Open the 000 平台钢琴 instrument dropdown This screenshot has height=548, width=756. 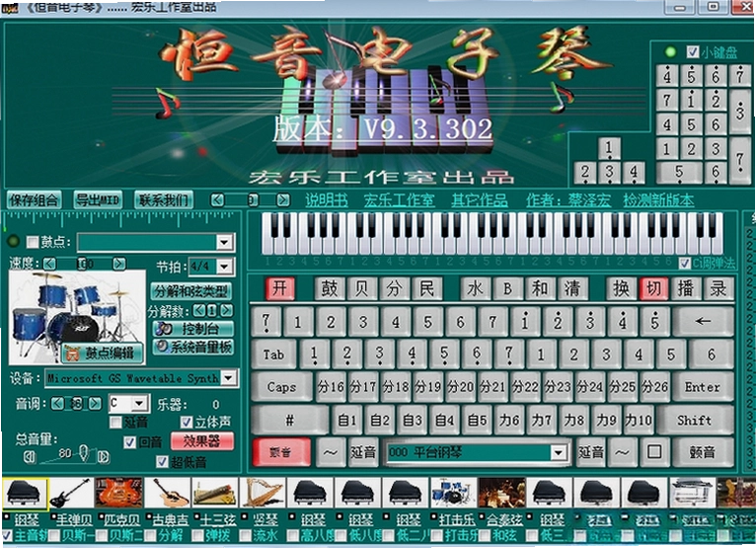559,452
